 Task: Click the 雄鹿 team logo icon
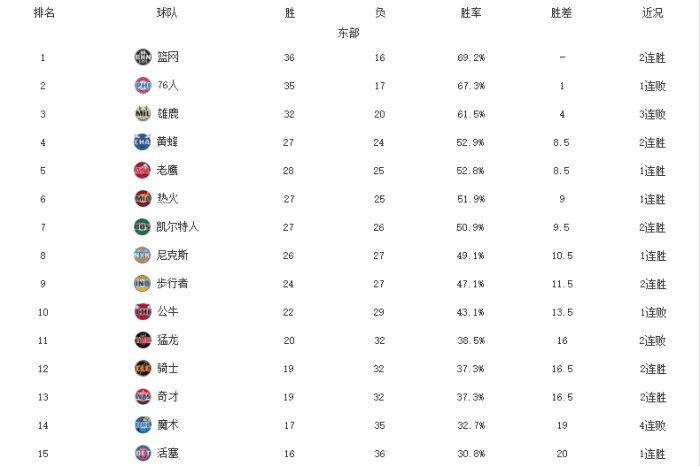click(142, 114)
